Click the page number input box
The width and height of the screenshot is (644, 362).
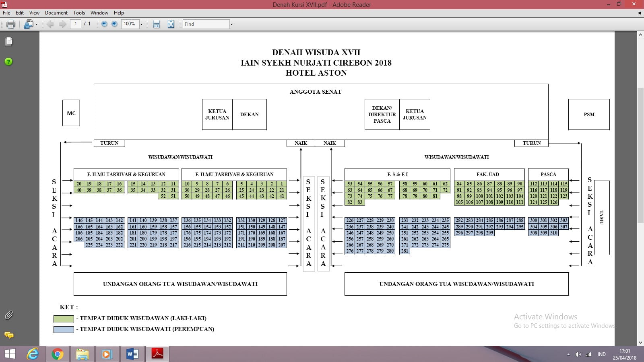coord(76,24)
